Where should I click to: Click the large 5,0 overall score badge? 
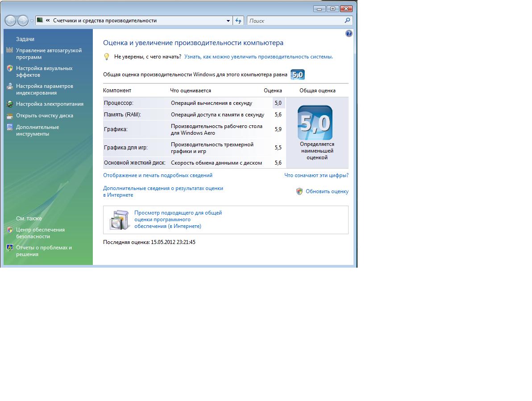point(315,123)
